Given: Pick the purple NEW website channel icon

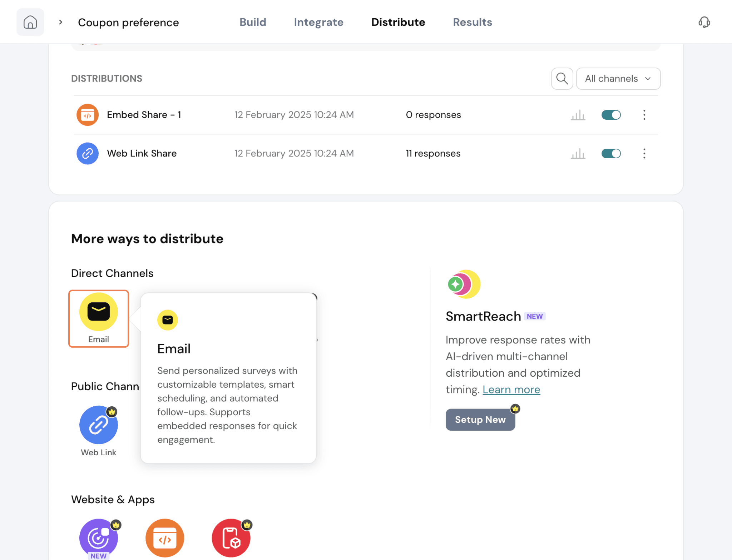Looking at the screenshot, I should coord(99,538).
